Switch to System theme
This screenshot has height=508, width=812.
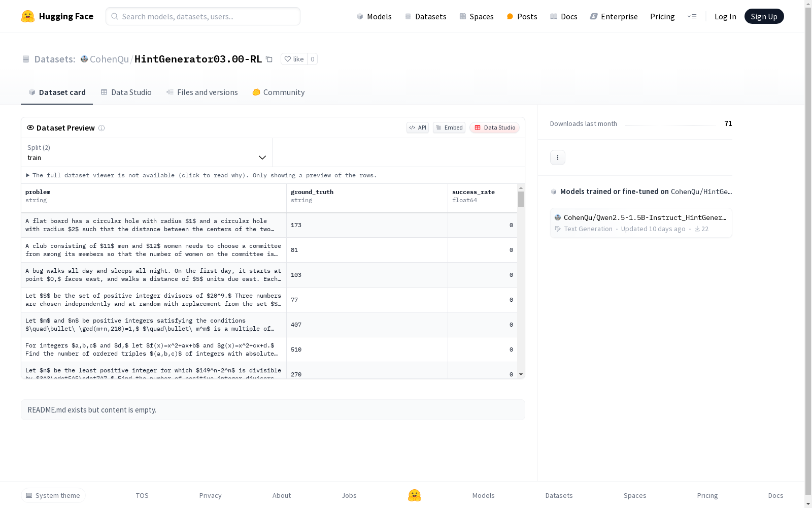click(53, 495)
